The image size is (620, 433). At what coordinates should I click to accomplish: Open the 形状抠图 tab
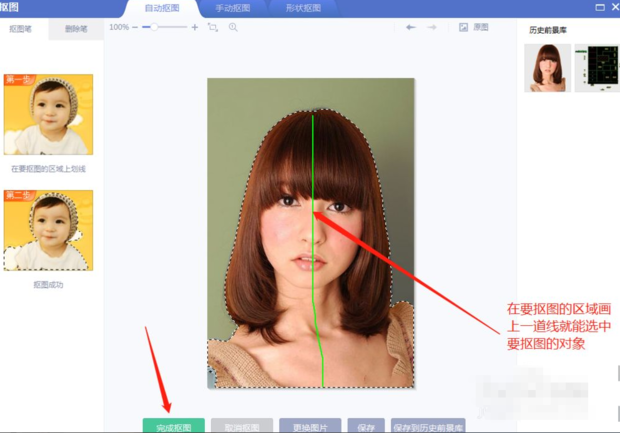pos(303,8)
